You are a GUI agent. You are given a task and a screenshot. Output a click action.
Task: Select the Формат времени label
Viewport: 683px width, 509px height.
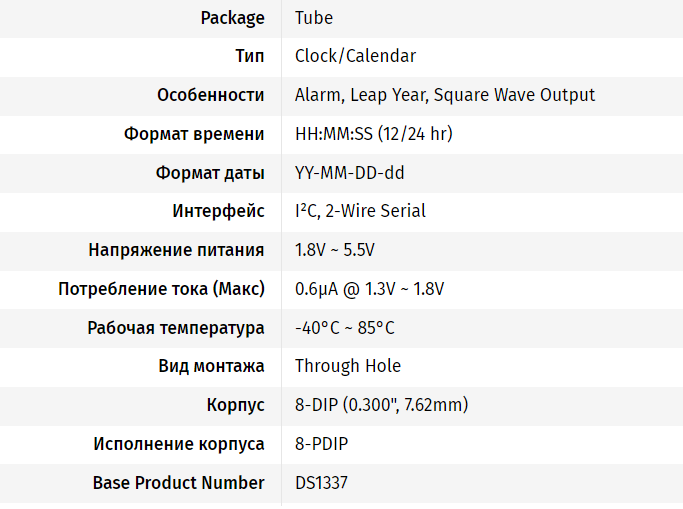pos(194,134)
